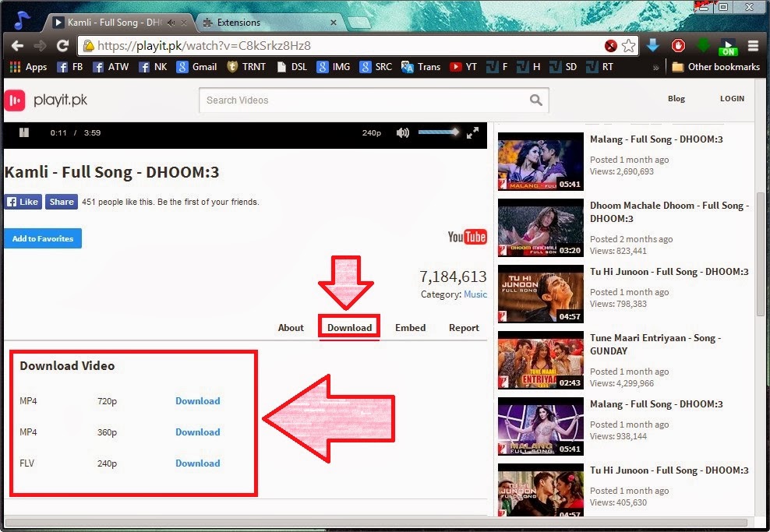
Task: Switch to the Extensions tab
Action: [265, 23]
